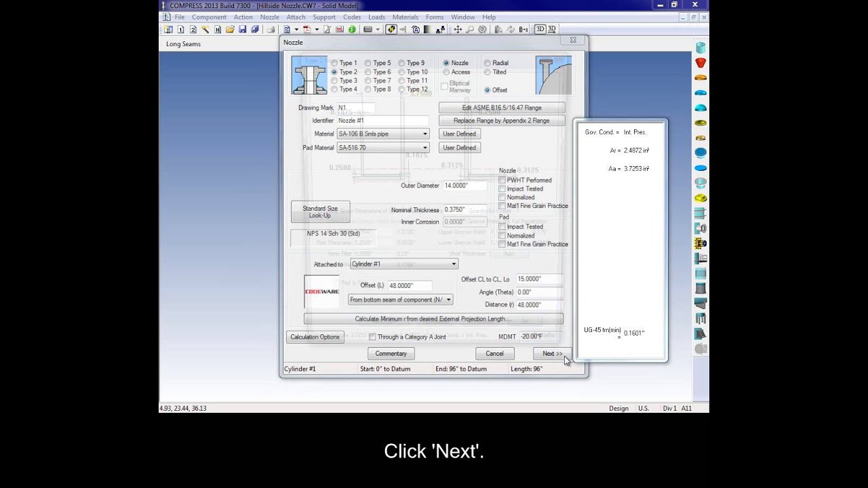This screenshot has width=868, height=488.
Task: Click 'Long Seams' label in main window
Action: [x=183, y=44]
